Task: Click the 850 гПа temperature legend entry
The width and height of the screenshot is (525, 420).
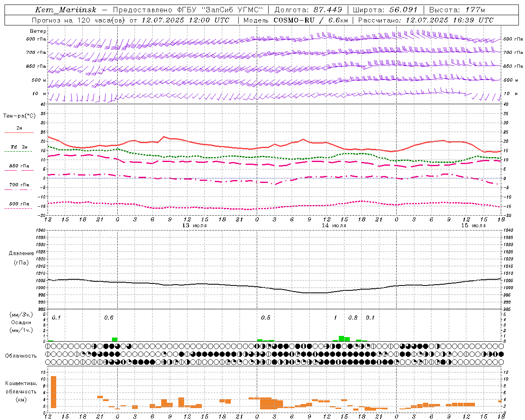Action: [19, 166]
